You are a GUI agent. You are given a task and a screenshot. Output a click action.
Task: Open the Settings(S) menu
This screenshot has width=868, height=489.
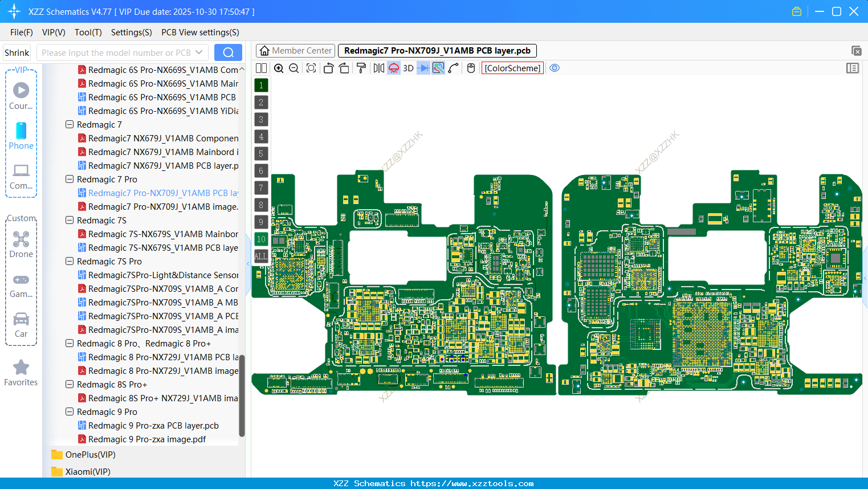[x=131, y=32]
